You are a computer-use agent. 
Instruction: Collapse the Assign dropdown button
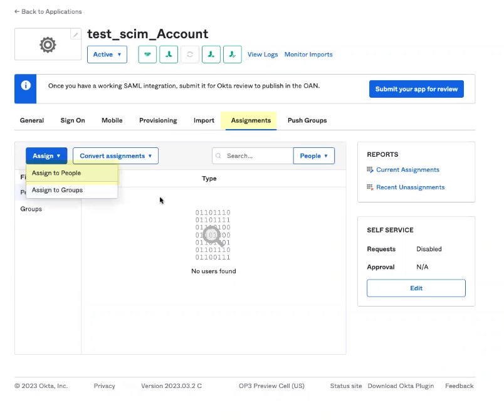pyautogui.click(x=46, y=156)
